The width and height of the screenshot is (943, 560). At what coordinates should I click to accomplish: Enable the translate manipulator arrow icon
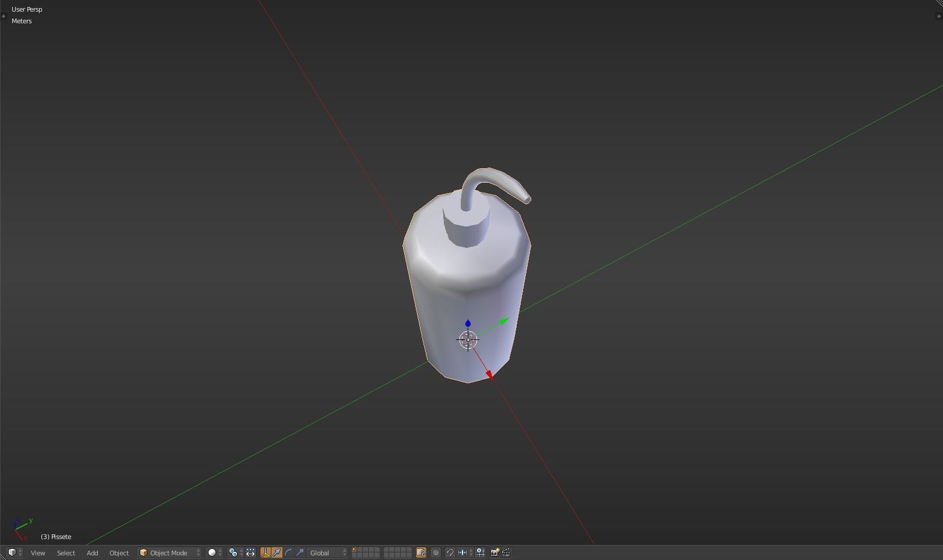277,552
